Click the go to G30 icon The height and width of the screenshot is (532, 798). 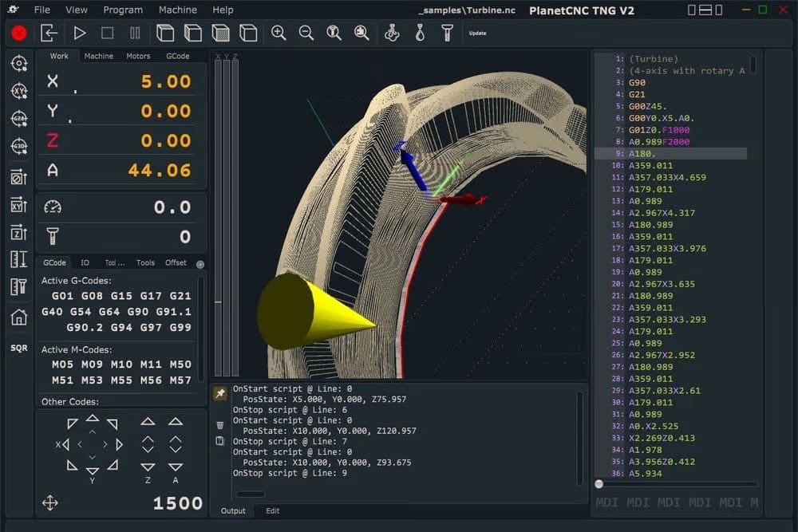click(x=19, y=147)
